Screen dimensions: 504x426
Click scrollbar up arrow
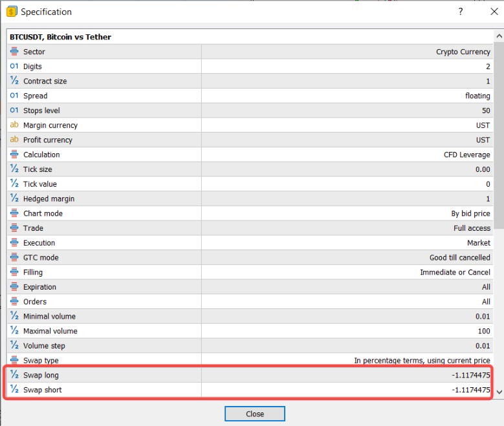tap(499, 36)
